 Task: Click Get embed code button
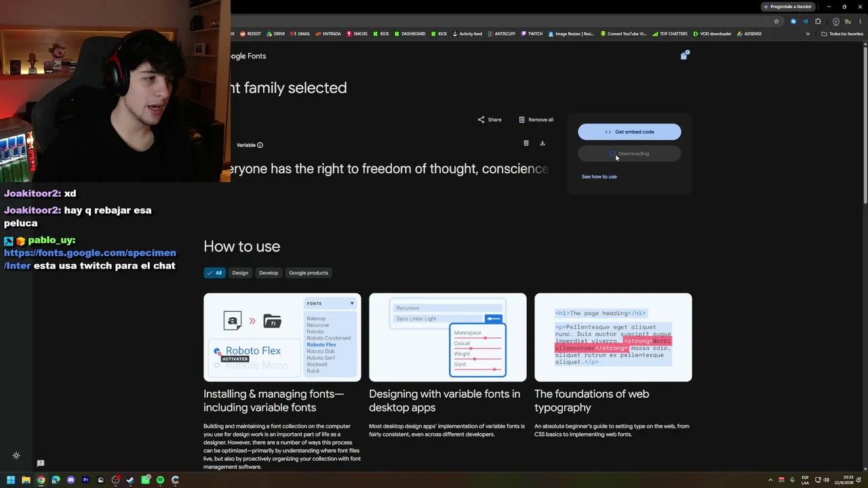point(629,132)
